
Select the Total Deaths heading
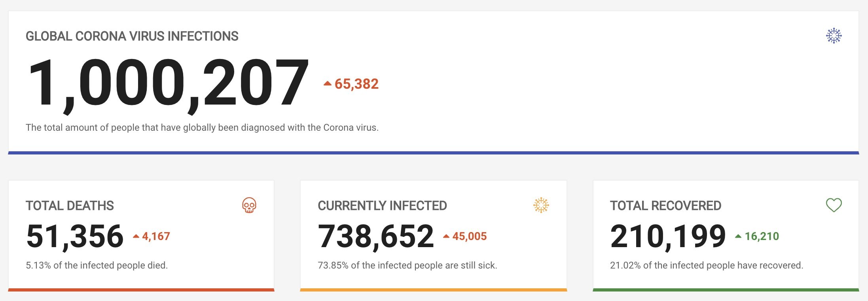tap(70, 206)
